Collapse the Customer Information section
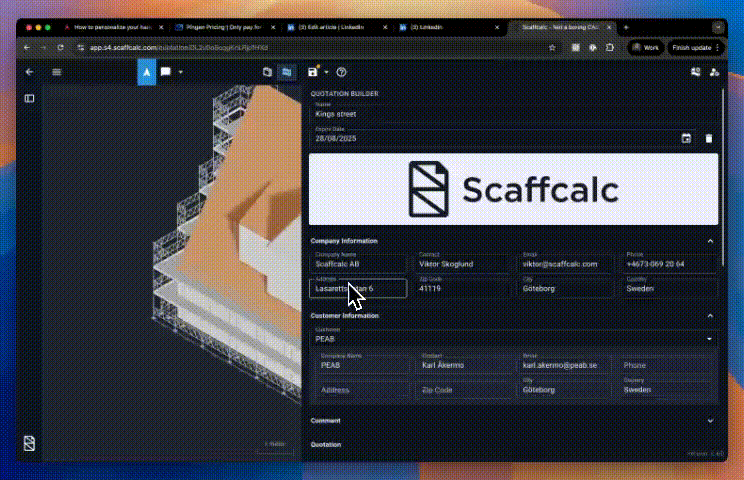 [710, 316]
